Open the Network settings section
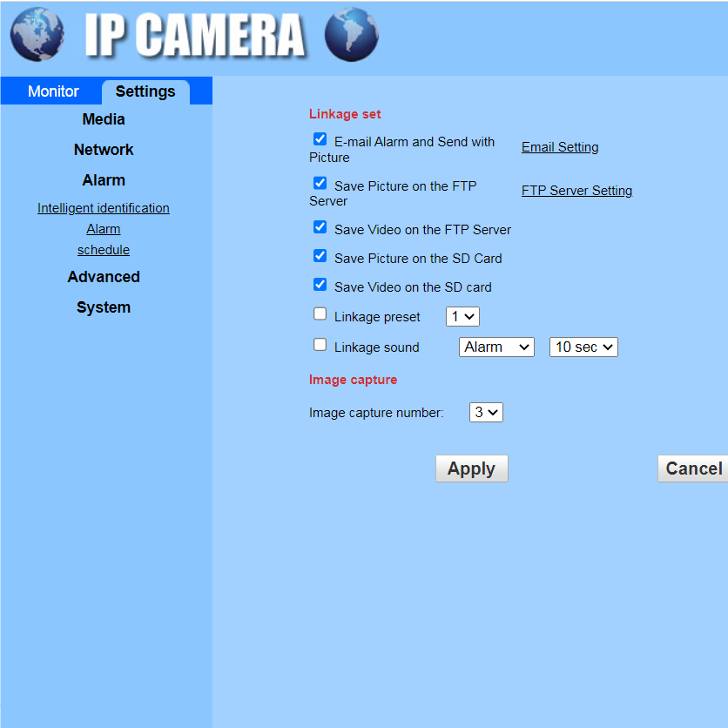 [104, 149]
